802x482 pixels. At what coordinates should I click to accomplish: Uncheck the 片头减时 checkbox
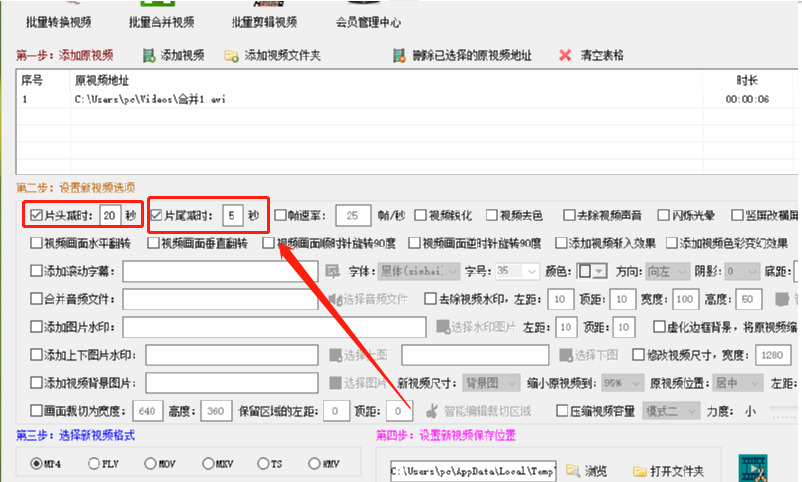click(x=36, y=215)
